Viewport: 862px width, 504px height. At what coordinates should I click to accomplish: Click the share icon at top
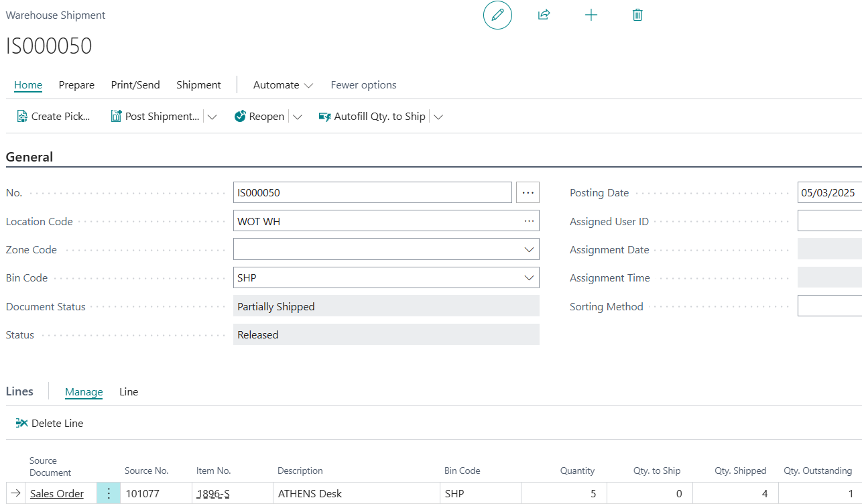[544, 15]
